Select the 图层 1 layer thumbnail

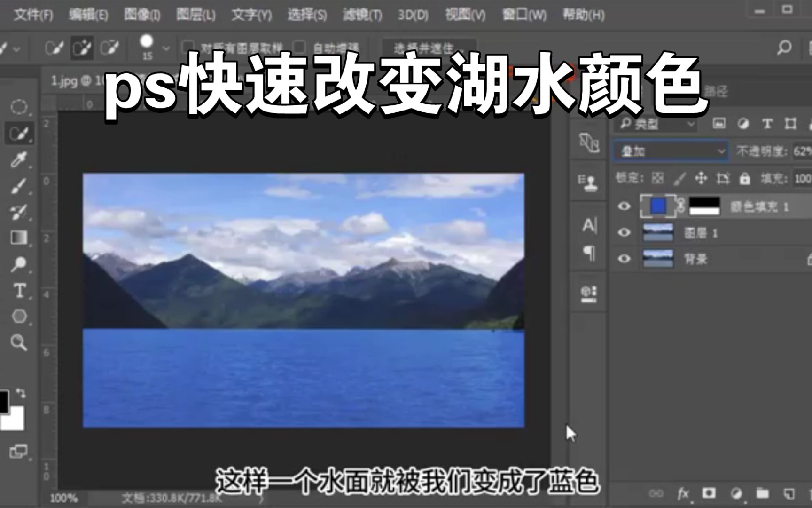click(x=657, y=232)
